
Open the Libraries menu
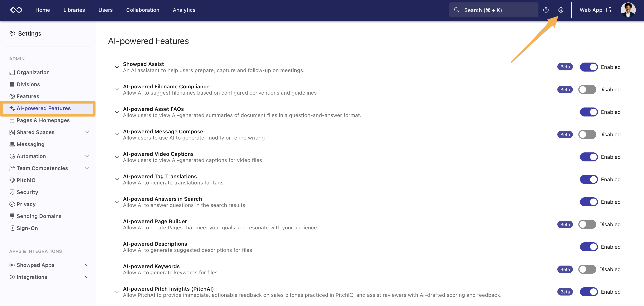pos(74,10)
